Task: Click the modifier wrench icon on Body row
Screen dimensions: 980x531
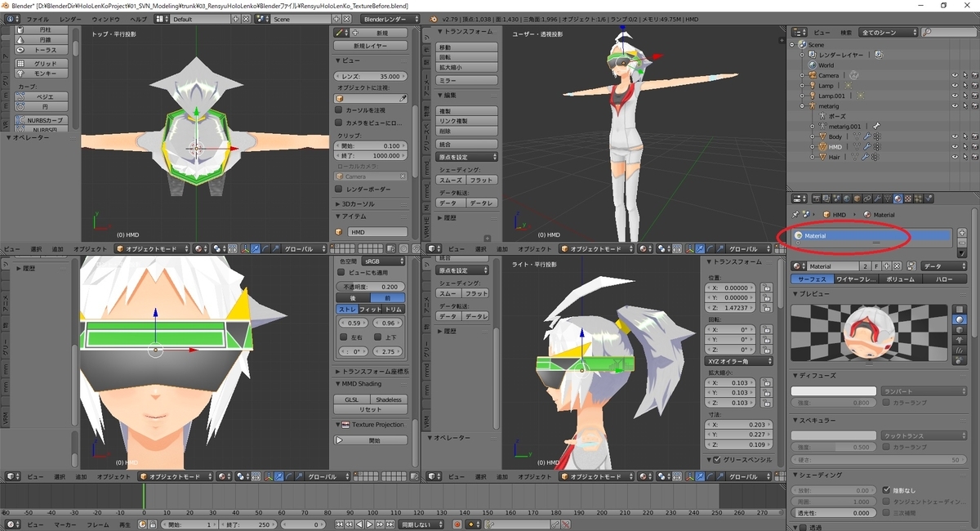Action: pos(866,136)
